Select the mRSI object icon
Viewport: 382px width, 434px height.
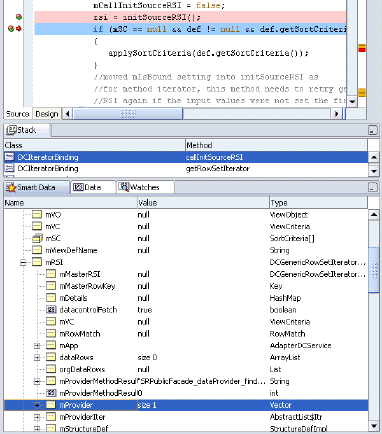coord(37,262)
